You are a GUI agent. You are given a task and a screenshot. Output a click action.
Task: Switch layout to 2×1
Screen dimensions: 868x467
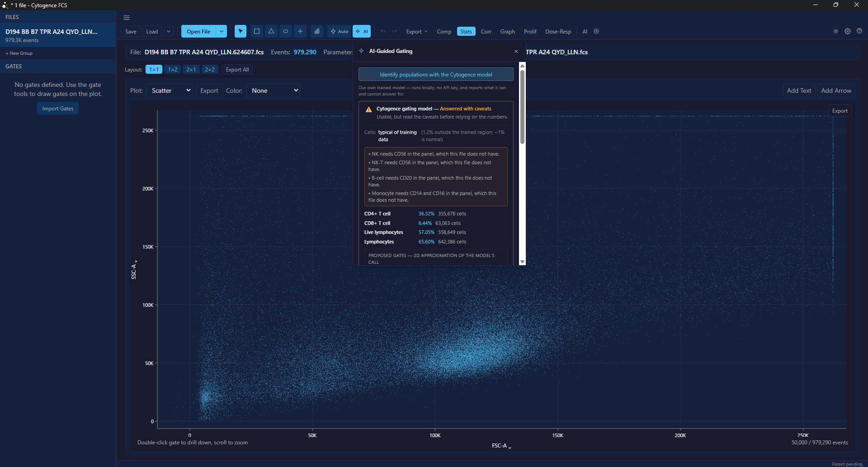pos(191,70)
